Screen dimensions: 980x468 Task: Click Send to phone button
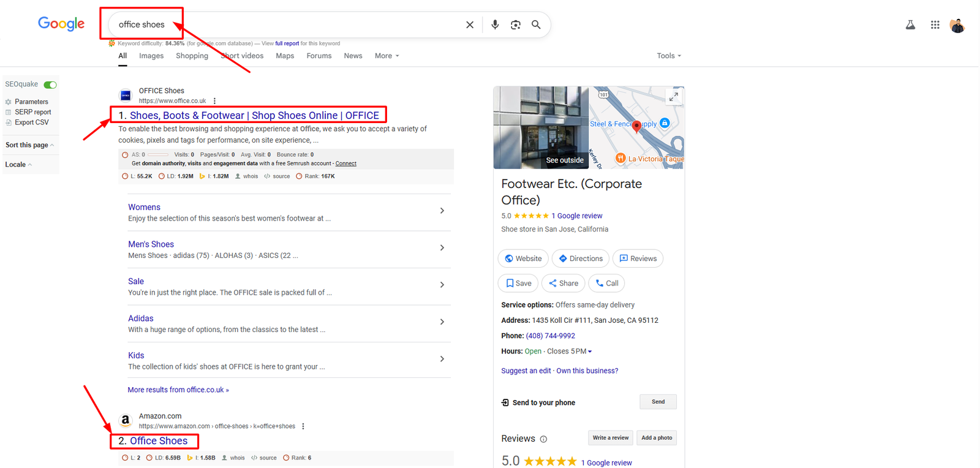[x=658, y=402]
